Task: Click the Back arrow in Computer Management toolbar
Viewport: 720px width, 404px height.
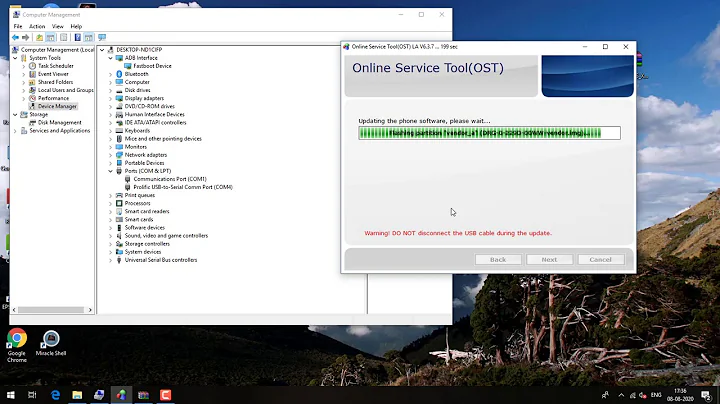Action: pyautogui.click(x=16, y=37)
